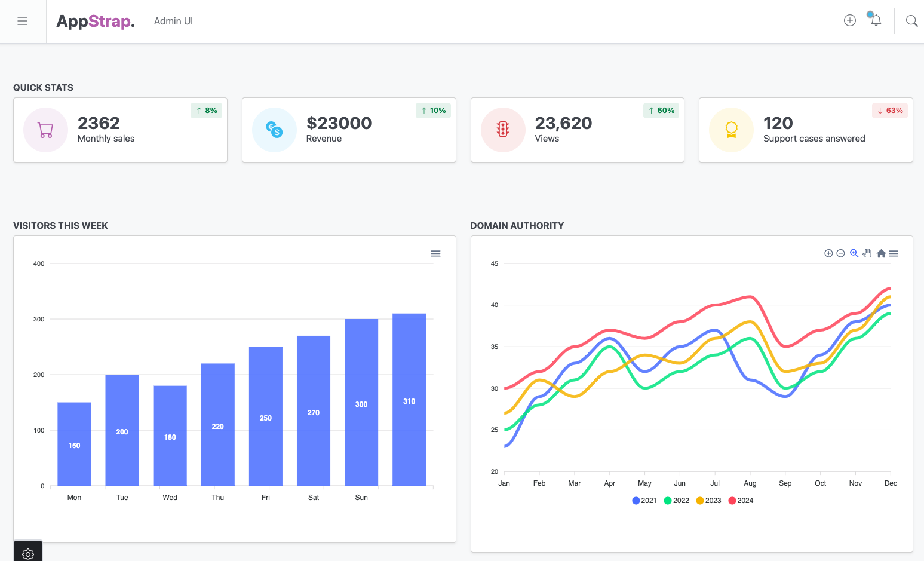
Task: Zoom in on Domain Authority chart
Action: 828,253
